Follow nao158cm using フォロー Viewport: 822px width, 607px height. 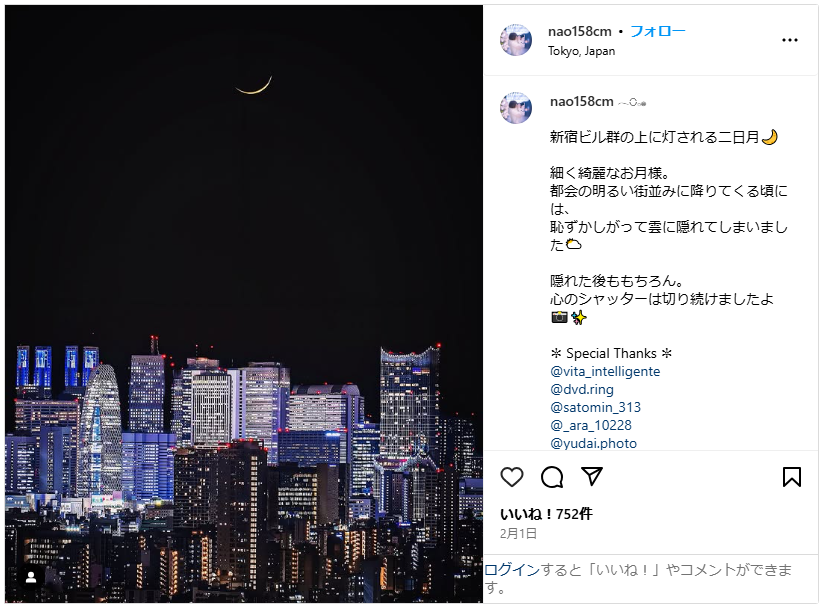pos(657,31)
